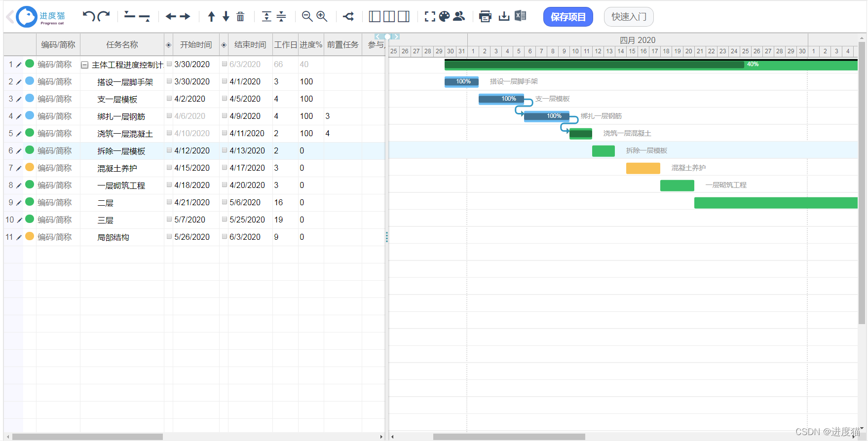Toggle start milestone checkbox for 混凝土养护
The width and height of the screenshot is (868, 441).
[x=169, y=167]
